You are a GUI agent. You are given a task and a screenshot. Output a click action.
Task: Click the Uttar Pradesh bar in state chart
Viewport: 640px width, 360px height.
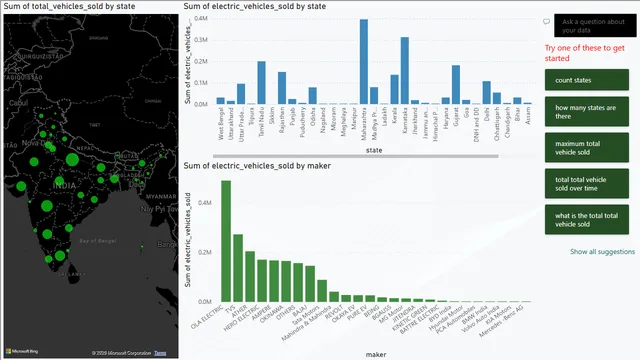tap(241, 94)
